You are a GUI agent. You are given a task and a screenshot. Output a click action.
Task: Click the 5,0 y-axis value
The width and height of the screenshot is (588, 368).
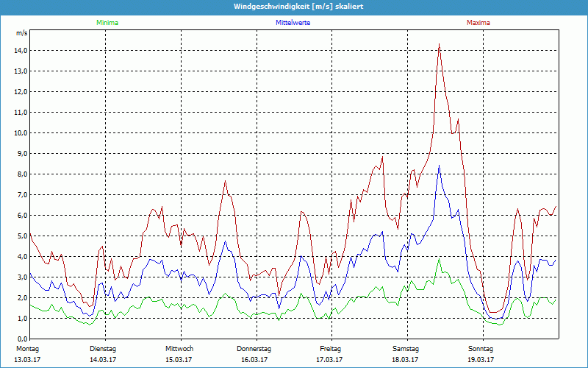click(23, 236)
